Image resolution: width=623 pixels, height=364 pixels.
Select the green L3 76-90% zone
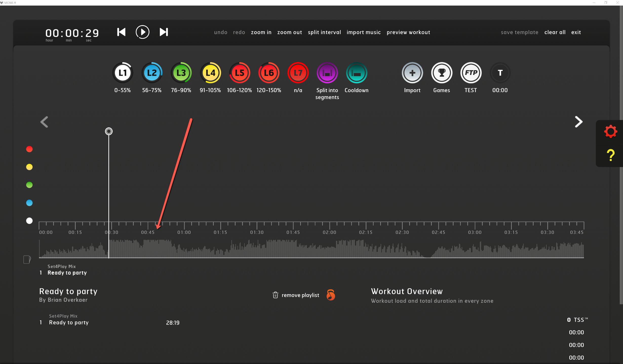(x=181, y=73)
